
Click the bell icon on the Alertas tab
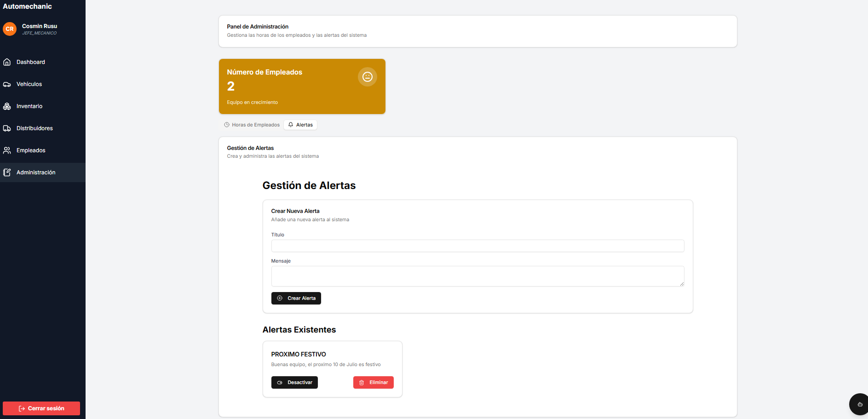[x=290, y=125]
